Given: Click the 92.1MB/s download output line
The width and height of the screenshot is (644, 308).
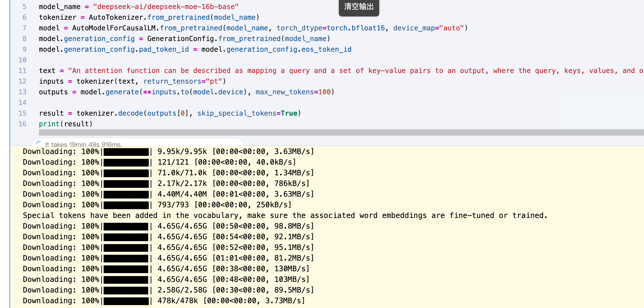Looking at the screenshot, I should (x=168, y=237).
